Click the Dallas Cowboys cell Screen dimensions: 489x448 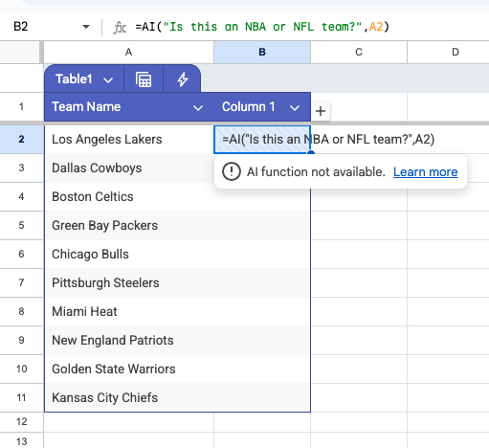129,168
